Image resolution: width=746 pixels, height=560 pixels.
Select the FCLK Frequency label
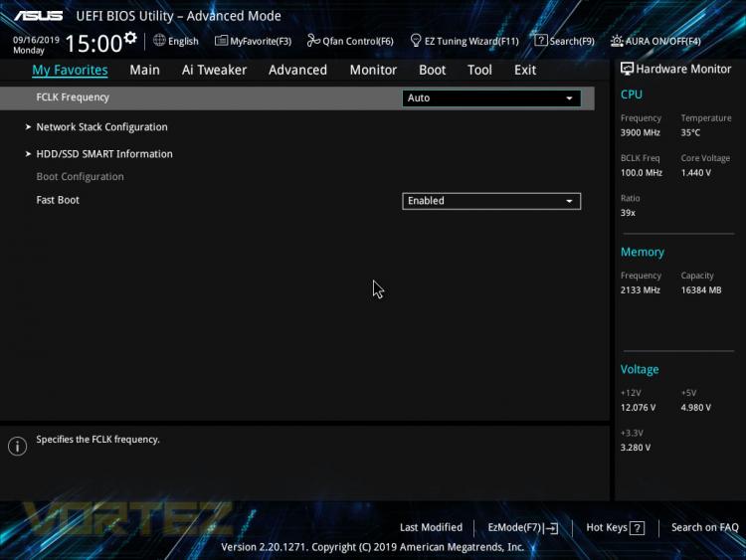pyautogui.click(x=73, y=97)
